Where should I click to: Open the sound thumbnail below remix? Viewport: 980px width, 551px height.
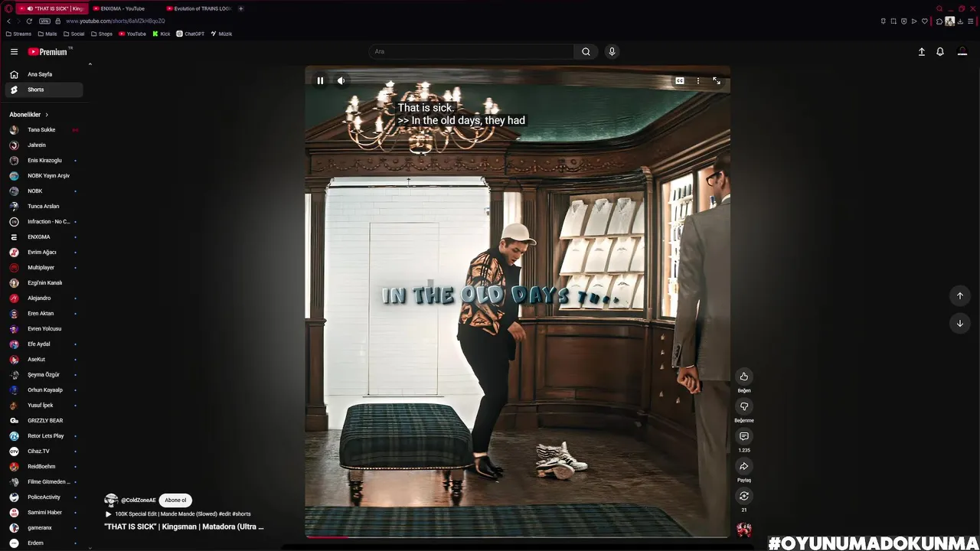point(743,529)
